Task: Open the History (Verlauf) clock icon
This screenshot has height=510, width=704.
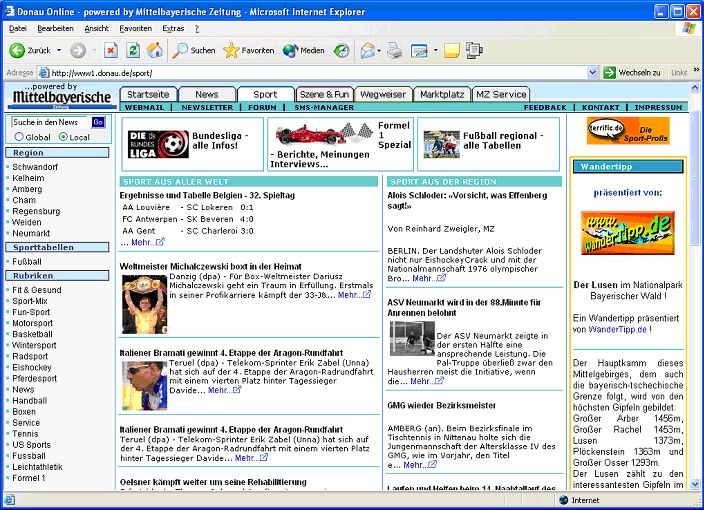Action: pos(342,50)
